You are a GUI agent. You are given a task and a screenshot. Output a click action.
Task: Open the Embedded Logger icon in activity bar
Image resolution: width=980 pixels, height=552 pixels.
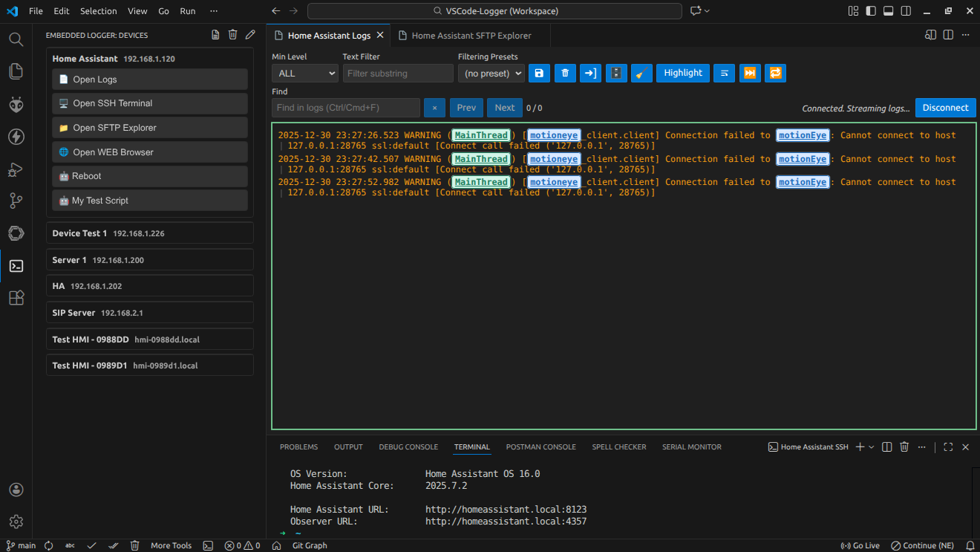click(16, 265)
